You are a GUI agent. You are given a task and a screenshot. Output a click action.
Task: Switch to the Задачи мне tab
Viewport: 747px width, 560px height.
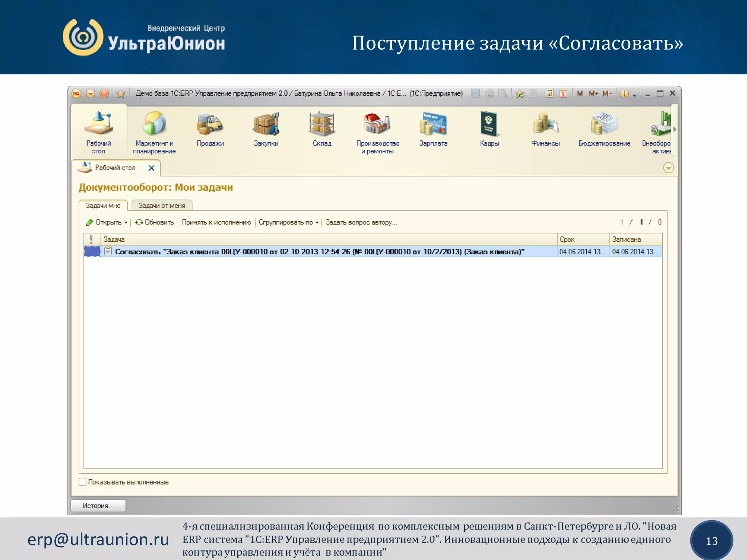103,206
